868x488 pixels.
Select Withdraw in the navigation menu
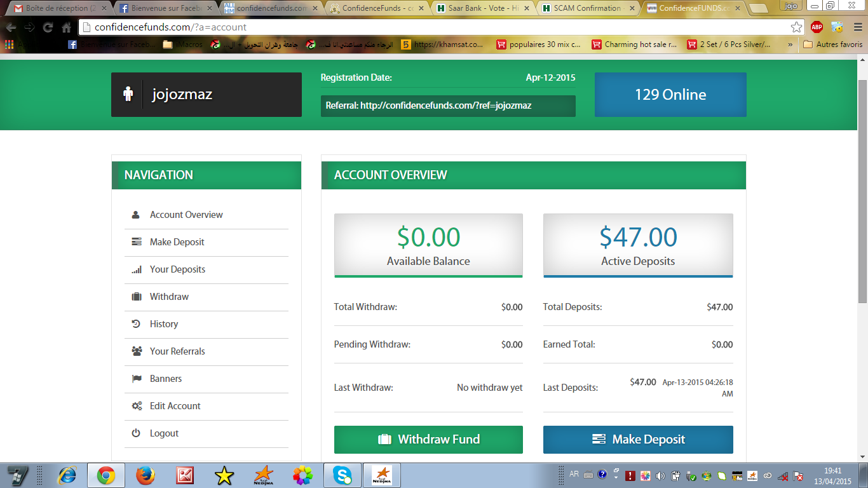click(x=169, y=297)
